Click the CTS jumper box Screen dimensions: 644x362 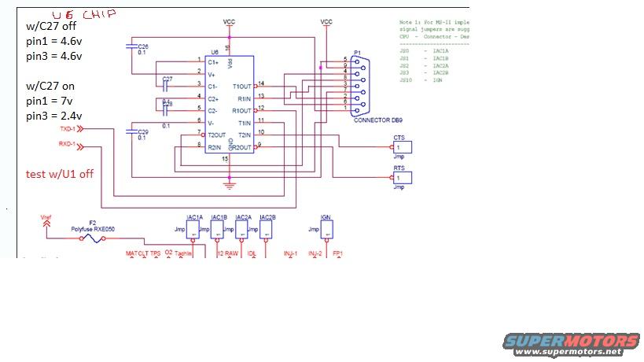click(x=403, y=147)
